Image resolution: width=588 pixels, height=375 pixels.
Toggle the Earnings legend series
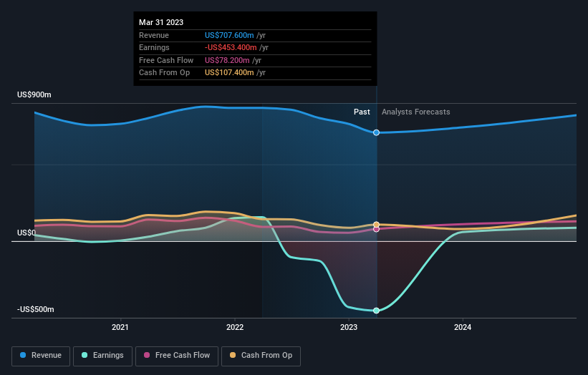pyautogui.click(x=102, y=356)
